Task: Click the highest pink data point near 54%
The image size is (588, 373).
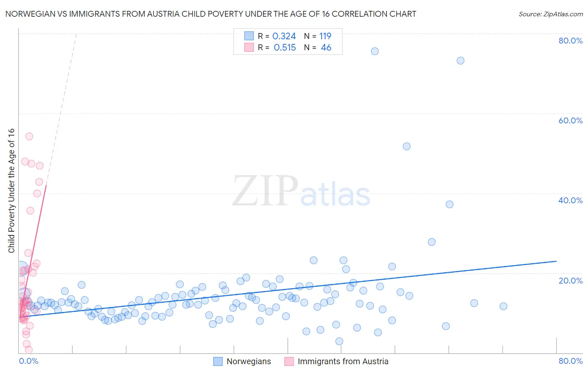Action: tap(29, 136)
